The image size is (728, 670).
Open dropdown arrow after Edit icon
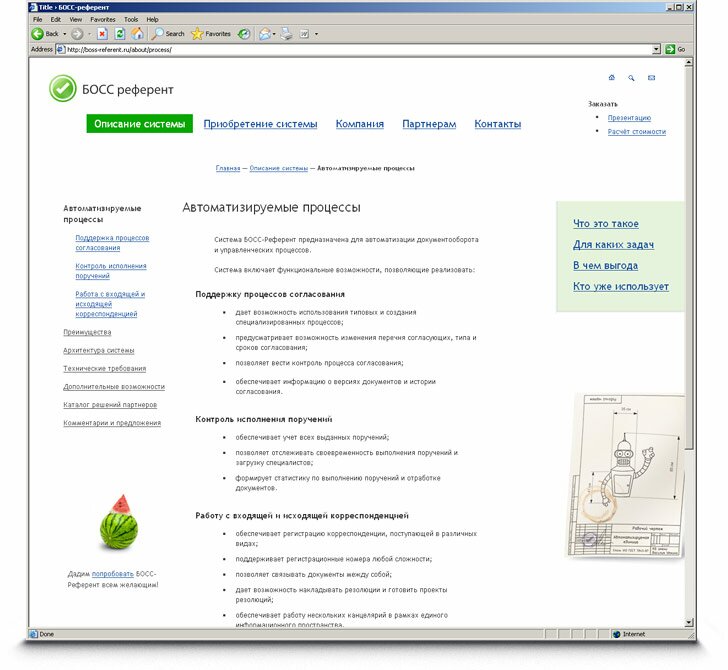(316, 34)
